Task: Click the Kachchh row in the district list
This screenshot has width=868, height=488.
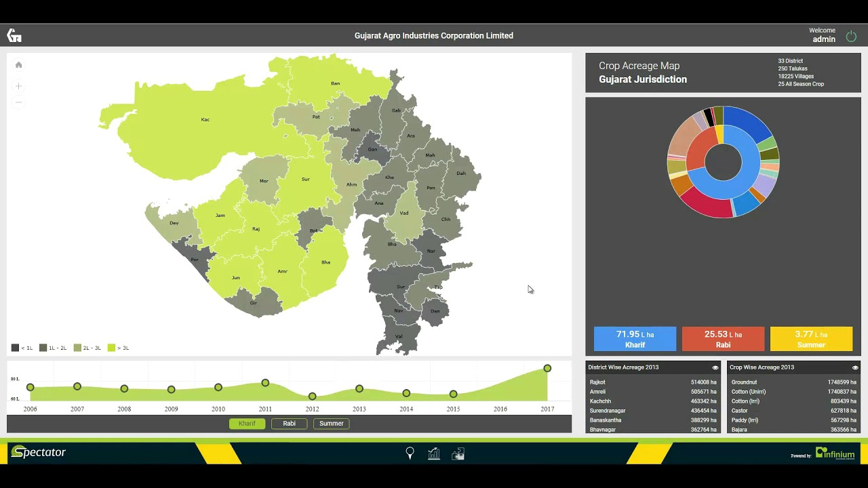Action: pyautogui.click(x=652, y=401)
